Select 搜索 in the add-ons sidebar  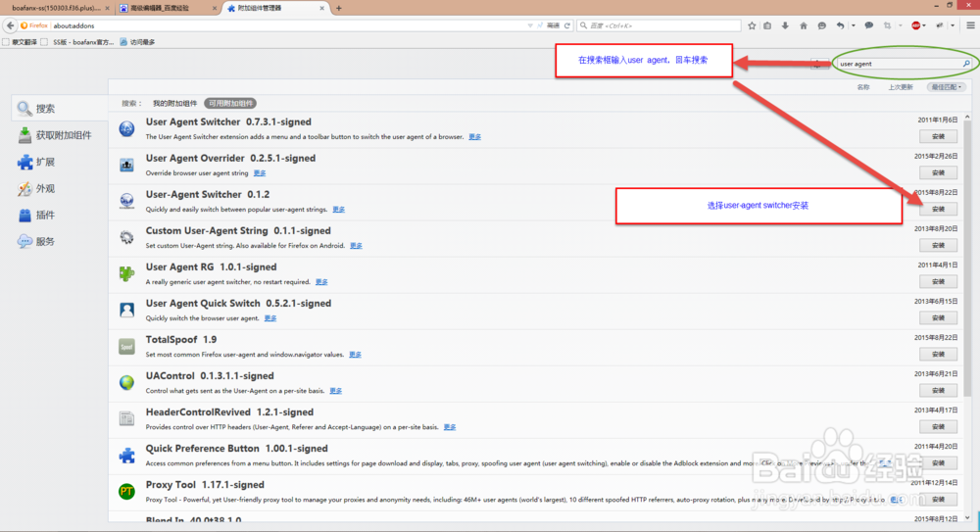tap(60, 108)
